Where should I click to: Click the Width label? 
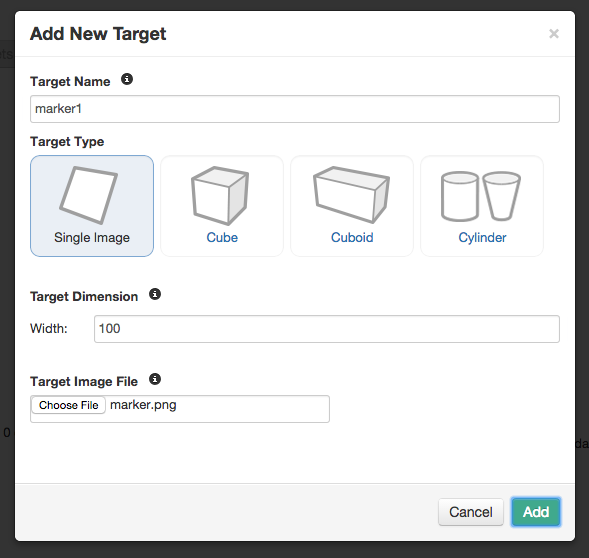coord(49,329)
